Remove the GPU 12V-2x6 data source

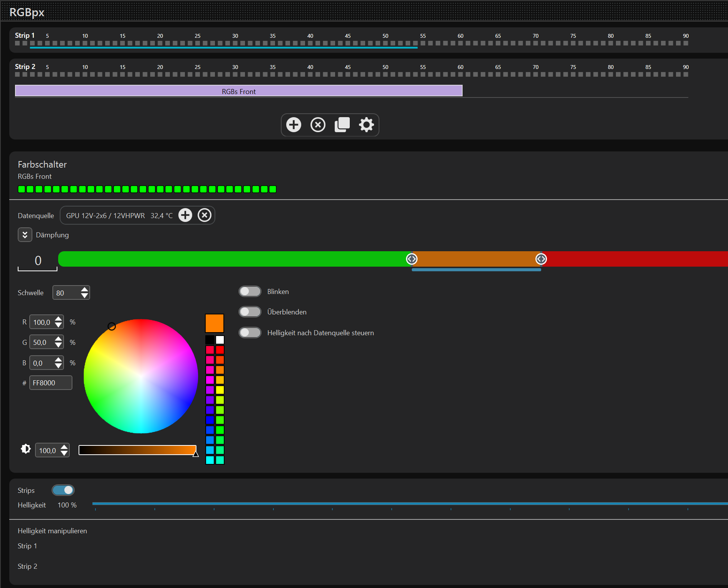(x=205, y=215)
